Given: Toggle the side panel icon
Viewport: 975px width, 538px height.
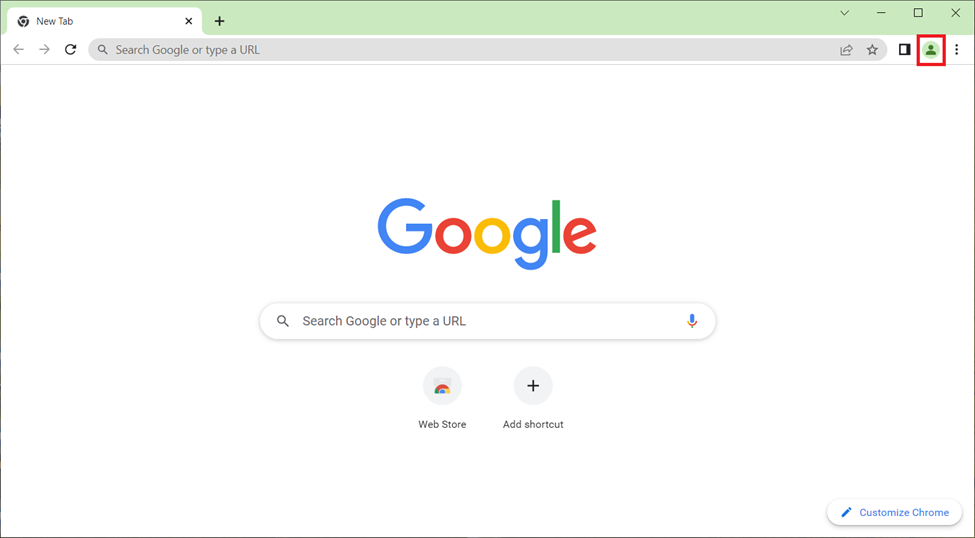Looking at the screenshot, I should tap(904, 50).
